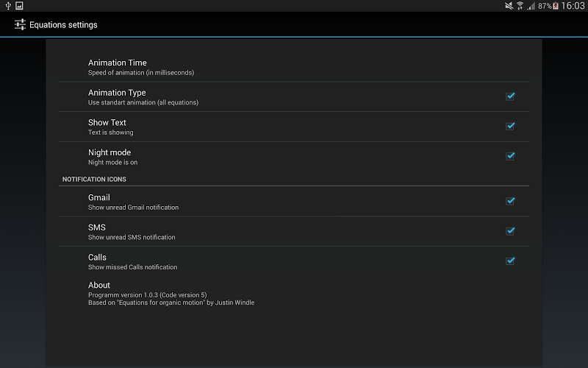Image resolution: width=588 pixels, height=368 pixels.
Task: Tap the 87% battery percentage text
Action: [x=545, y=6]
